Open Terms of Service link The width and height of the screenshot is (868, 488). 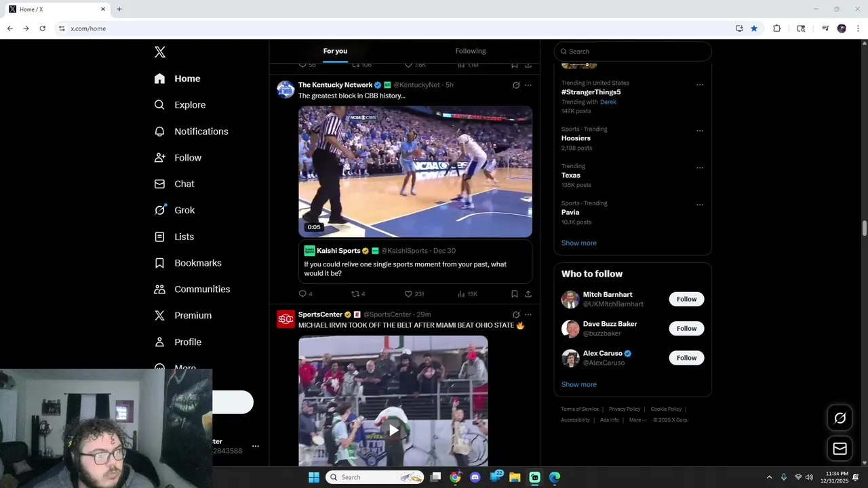[x=580, y=409]
